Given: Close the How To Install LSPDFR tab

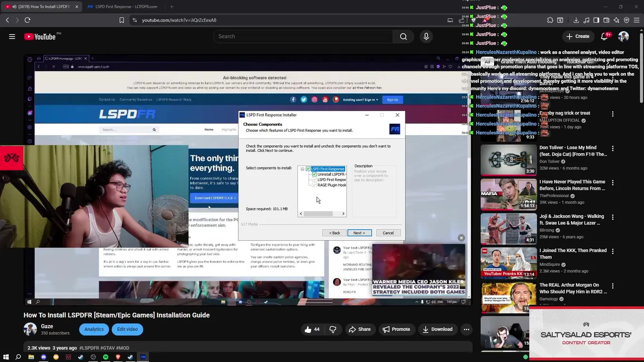Looking at the screenshot, I should pos(76,7).
